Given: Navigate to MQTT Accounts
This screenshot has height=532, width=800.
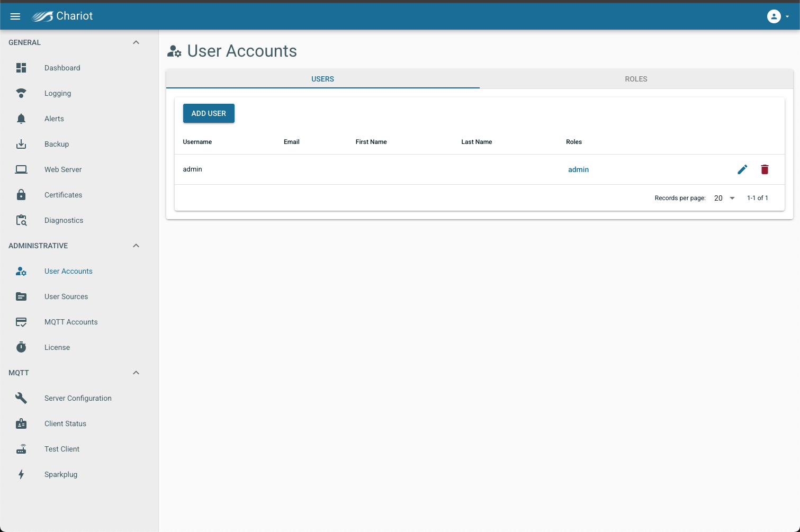Looking at the screenshot, I should coord(71,322).
